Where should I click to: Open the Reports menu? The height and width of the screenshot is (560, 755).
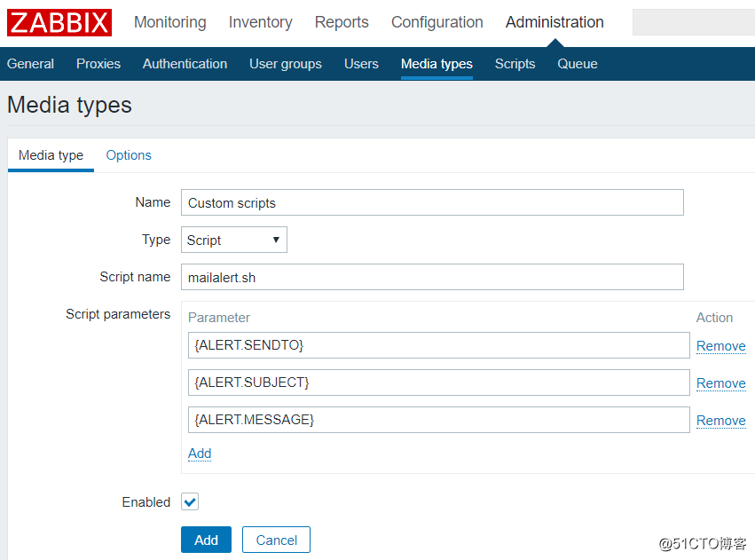[x=342, y=22]
